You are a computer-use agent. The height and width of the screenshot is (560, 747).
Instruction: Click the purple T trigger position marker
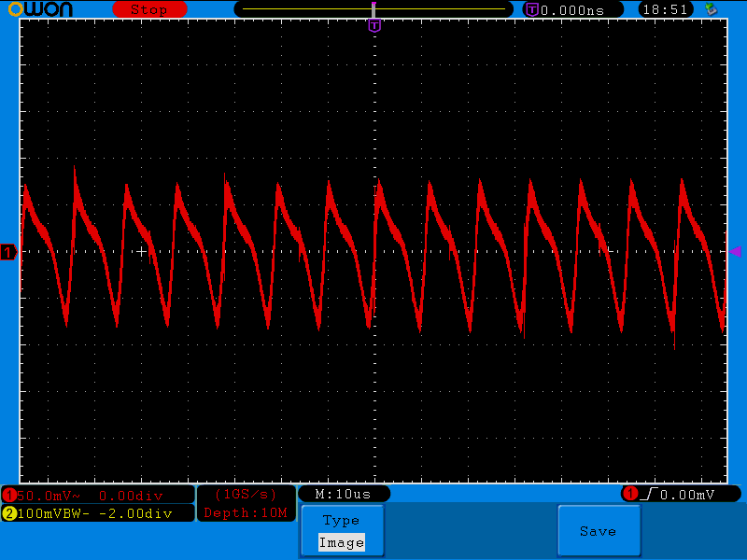[373, 25]
